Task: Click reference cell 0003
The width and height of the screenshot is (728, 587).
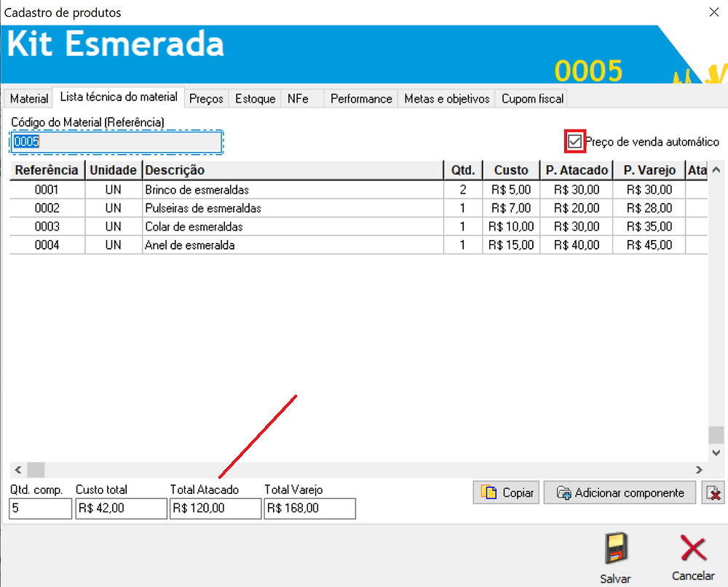Action: (47, 227)
